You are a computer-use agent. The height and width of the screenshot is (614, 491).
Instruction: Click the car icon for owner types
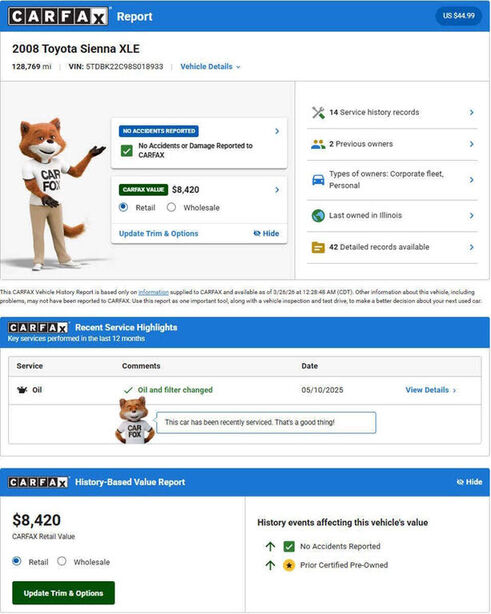pyautogui.click(x=318, y=180)
